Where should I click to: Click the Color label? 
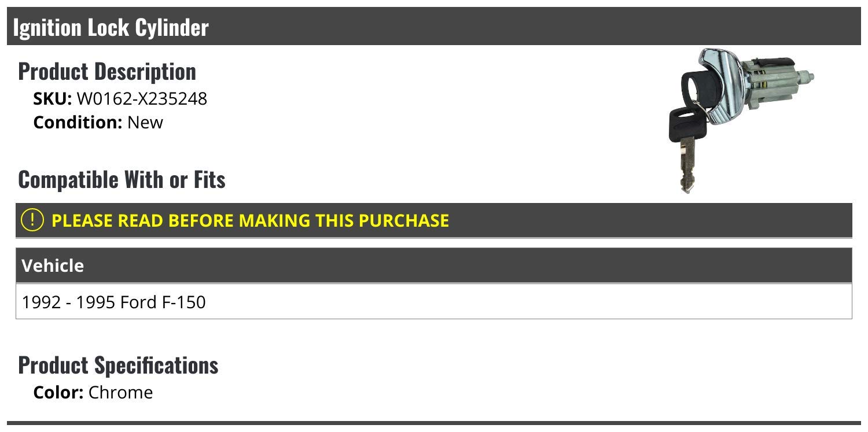[x=58, y=393]
